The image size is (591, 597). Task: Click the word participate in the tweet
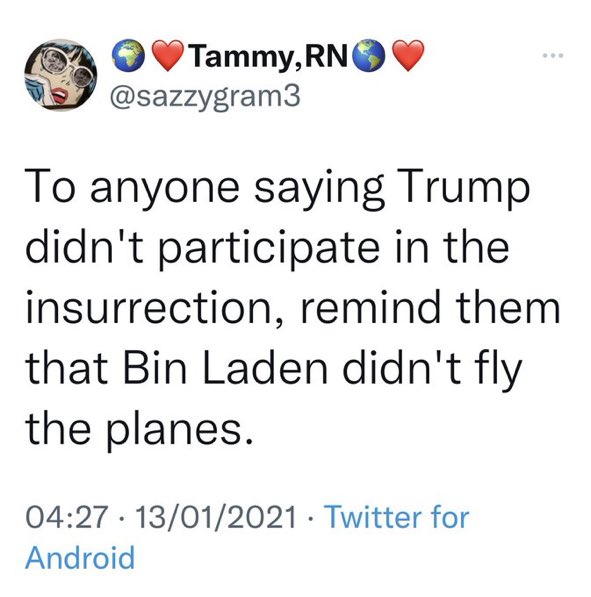click(269, 250)
